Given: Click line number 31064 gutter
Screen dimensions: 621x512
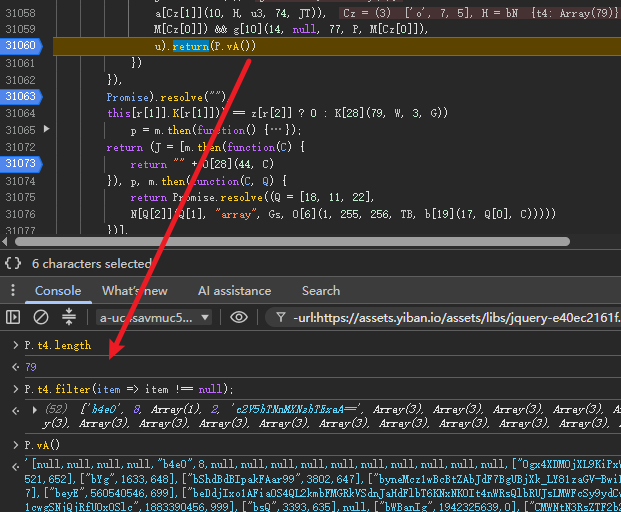Looking at the screenshot, I should point(21,113).
